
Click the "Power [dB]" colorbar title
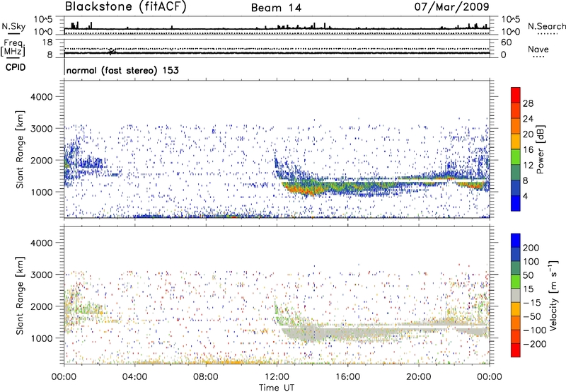coord(541,149)
